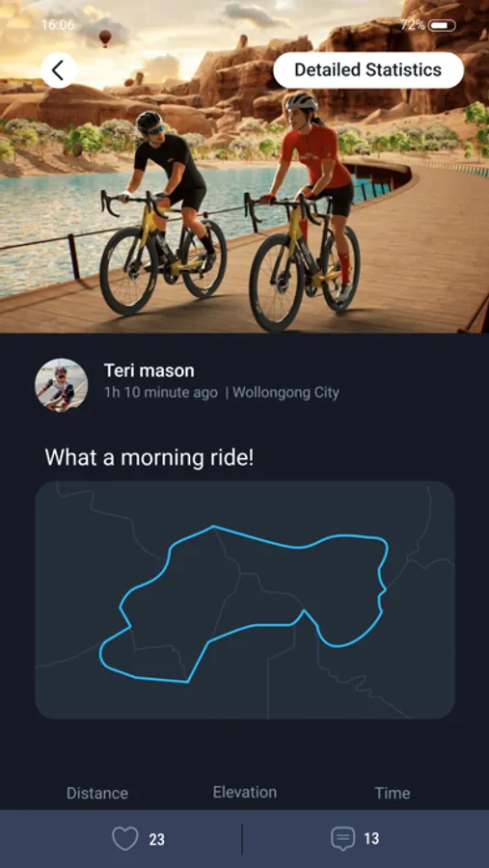Tap the 23 likes count

pos(156,839)
